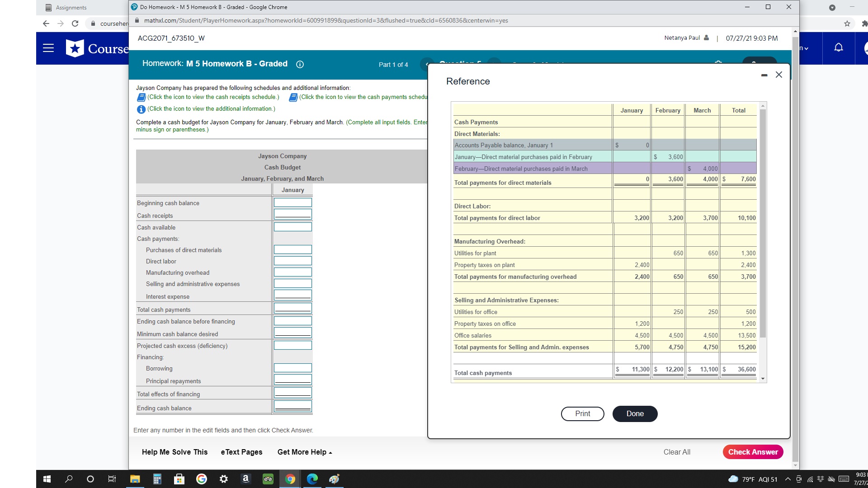Open the cash receipts schedule icon

[x=141, y=97]
